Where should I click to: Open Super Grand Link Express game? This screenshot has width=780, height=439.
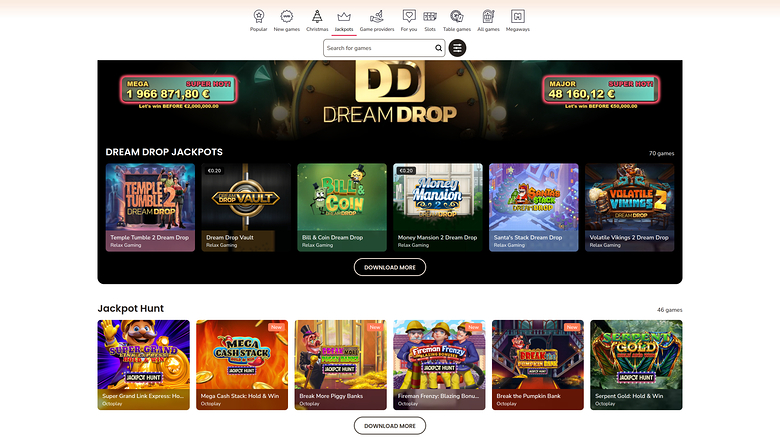coord(144,365)
